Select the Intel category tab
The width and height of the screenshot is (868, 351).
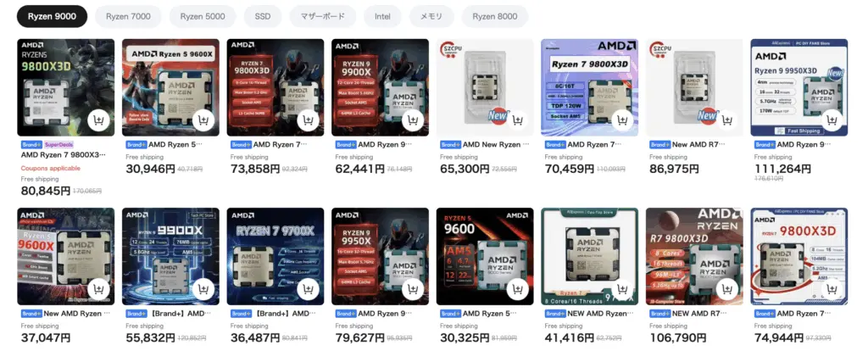[382, 17]
